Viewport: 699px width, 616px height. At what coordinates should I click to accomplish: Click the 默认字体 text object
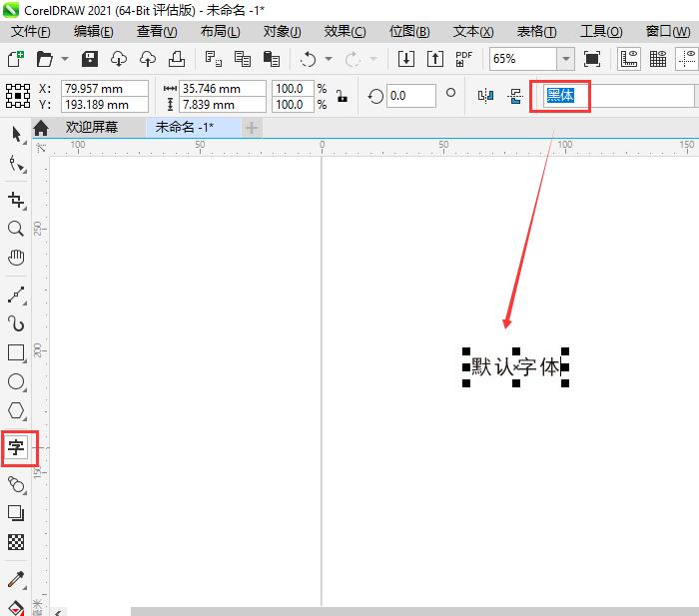pyautogui.click(x=515, y=367)
